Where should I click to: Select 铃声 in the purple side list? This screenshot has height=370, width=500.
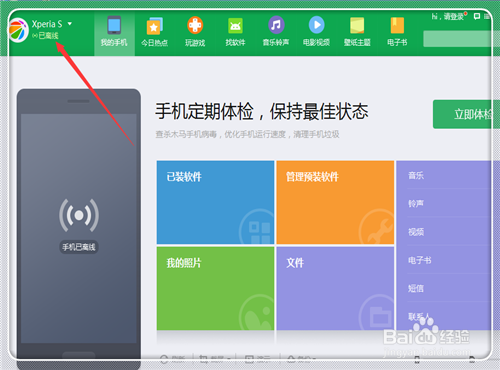click(416, 203)
